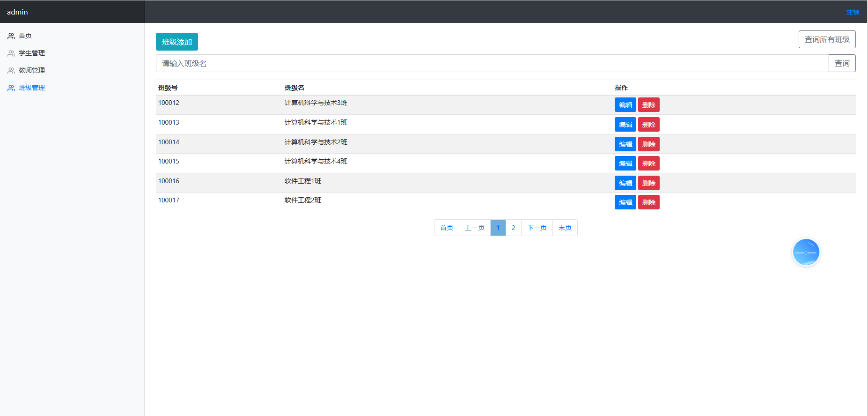Click the 班级管理 sidebar icon

(11, 88)
